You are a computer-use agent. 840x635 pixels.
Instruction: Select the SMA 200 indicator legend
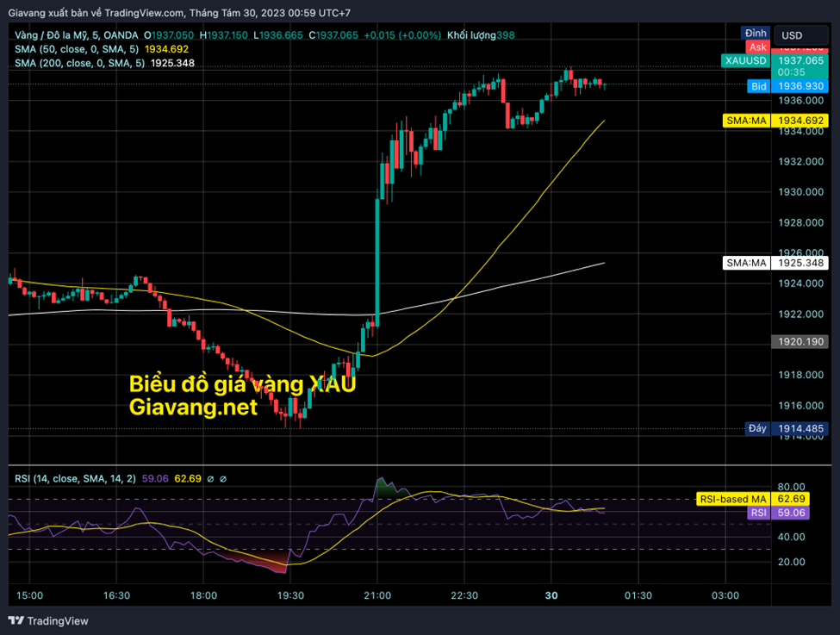tap(79, 63)
